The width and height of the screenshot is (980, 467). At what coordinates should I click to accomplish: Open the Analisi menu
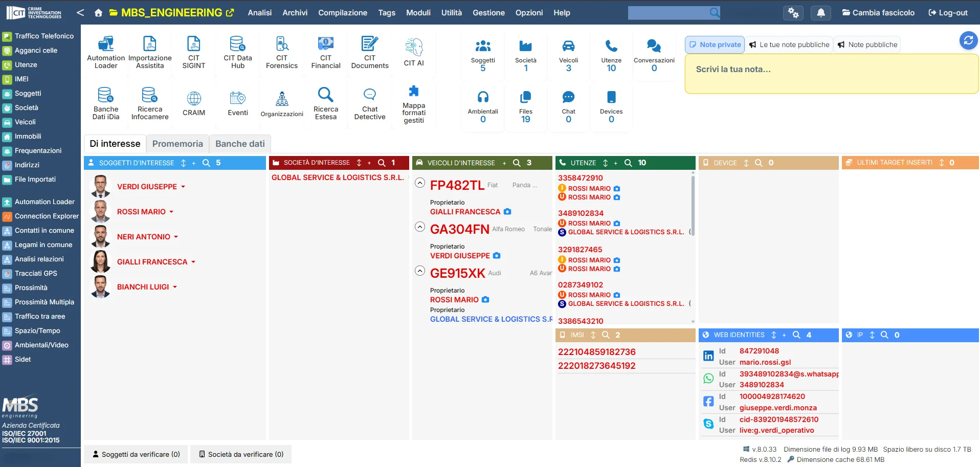tap(260, 13)
